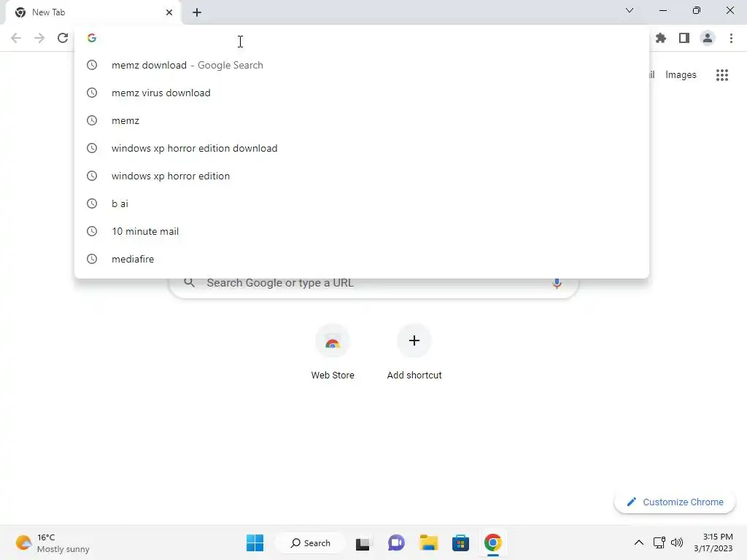
Task: Click the back navigation arrow
Action: click(x=16, y=38)
